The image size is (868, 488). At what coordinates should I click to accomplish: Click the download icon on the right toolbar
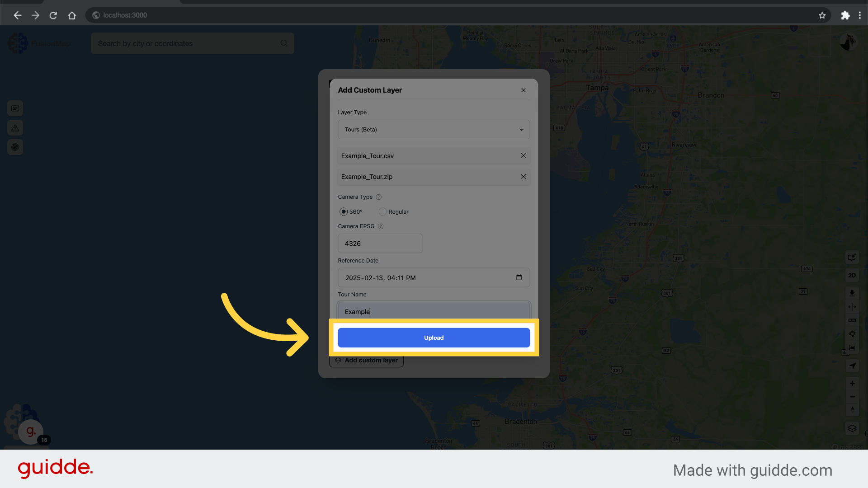pyautogui.click(x=852, y=293)
